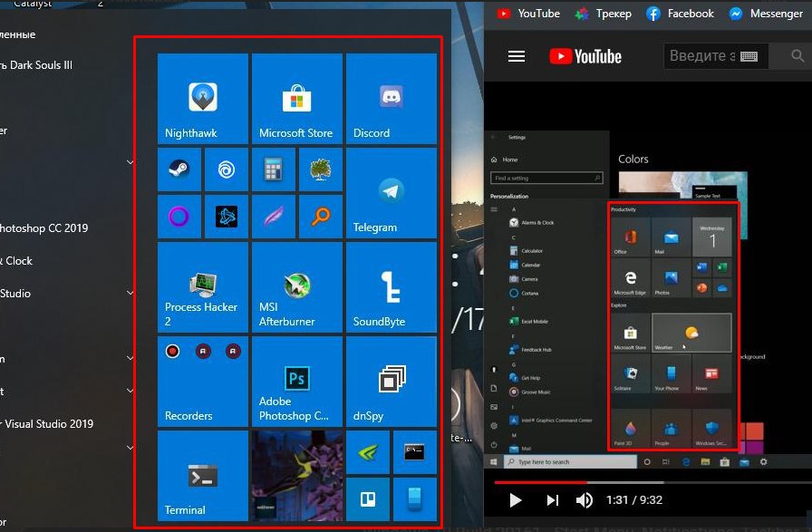This screenshot has height=532, width=812.
Task: Mute the video with the speaker icon
Action: coord(585,500)
